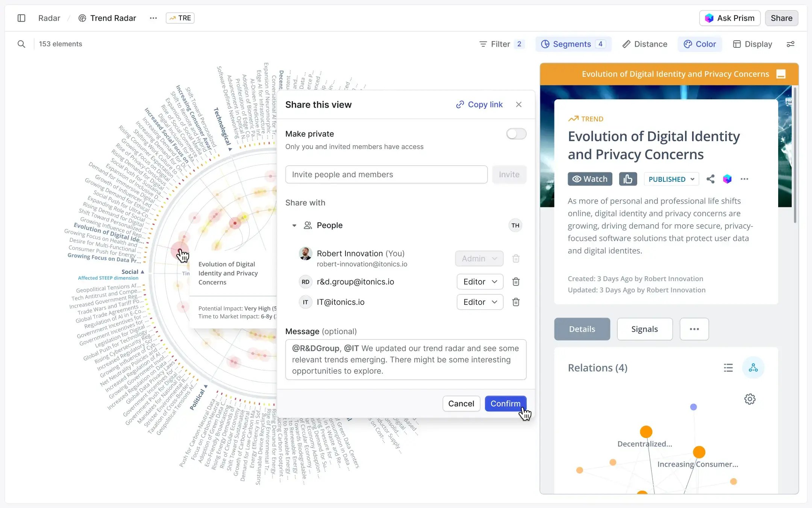Switch Relations to network graph view

pyautogui.click(x=753, y=368)
